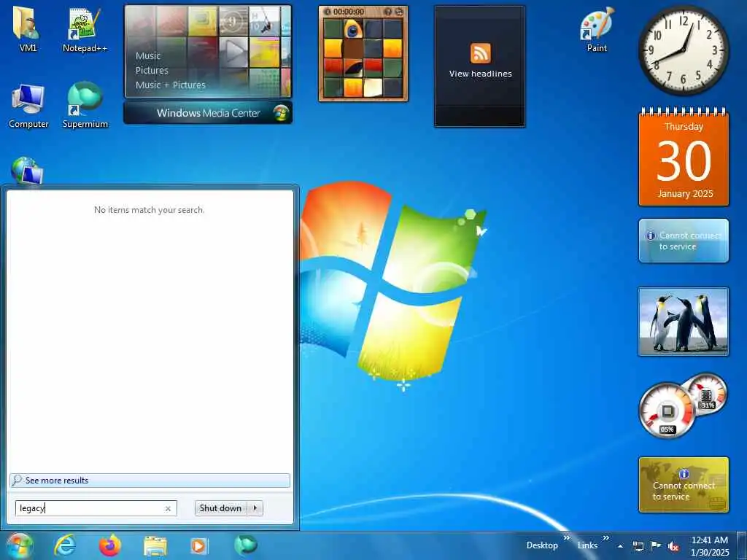Launch Internet Explorer from the taskbar
The height and width of the screenshot is (560, 747).
coord(65,545)
